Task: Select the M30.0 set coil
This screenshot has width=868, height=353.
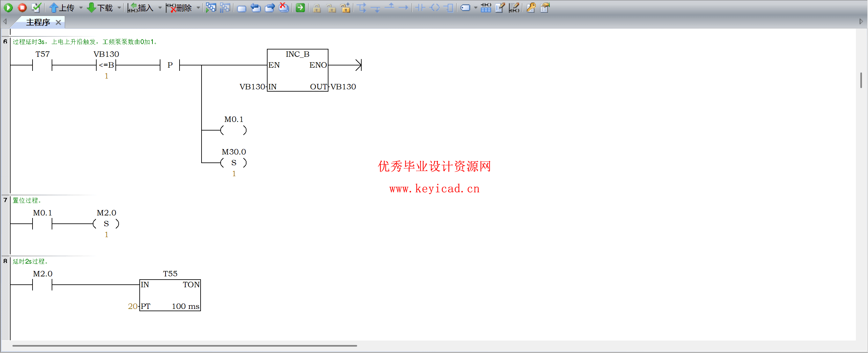Action: [x=233, y=162]
